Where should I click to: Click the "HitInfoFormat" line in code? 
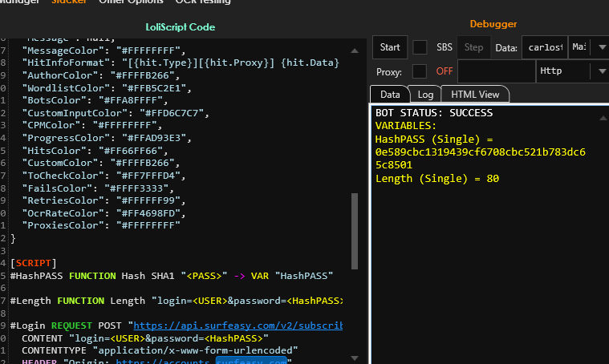pos(181,63)
